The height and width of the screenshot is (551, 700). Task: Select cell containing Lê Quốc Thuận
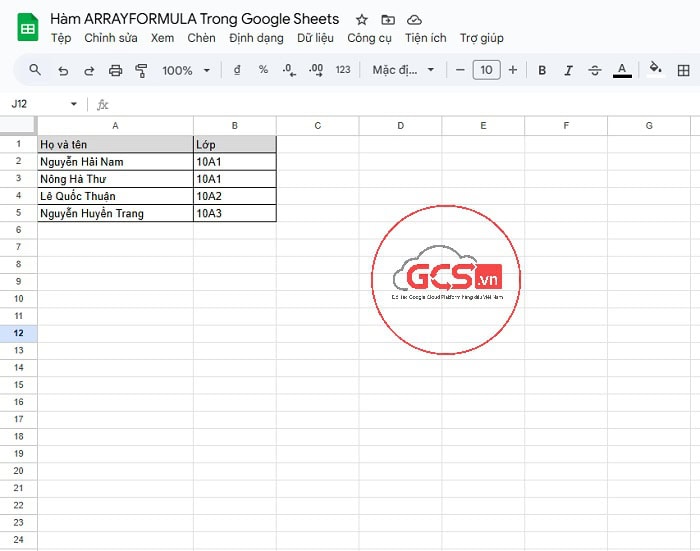(115, 196)
